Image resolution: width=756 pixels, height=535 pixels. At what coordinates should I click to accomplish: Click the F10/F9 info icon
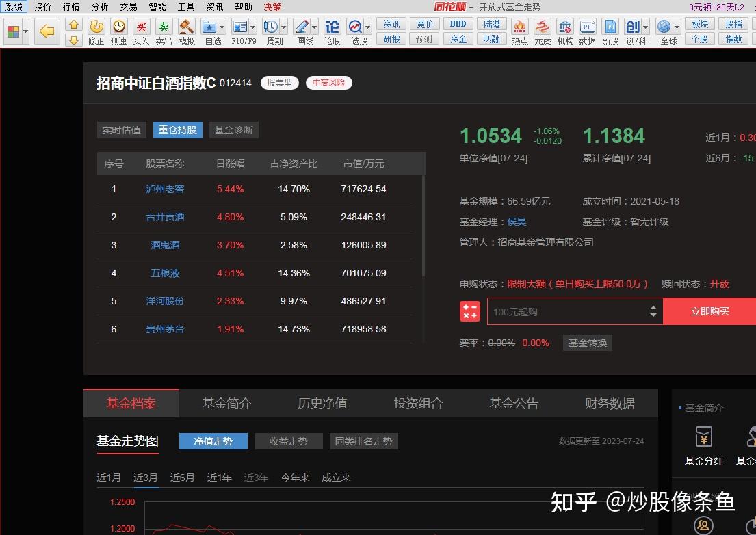tap(239, 27)
